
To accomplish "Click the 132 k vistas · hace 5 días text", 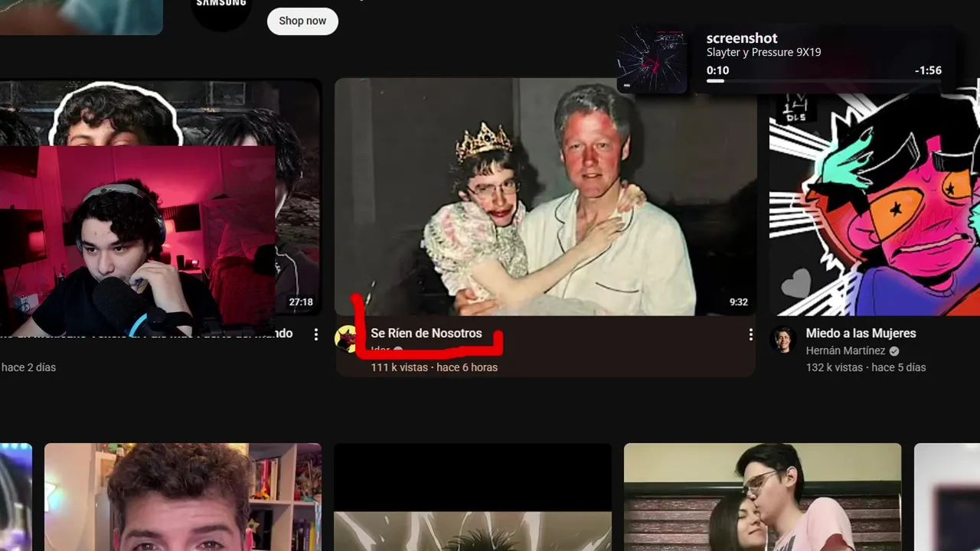I will point(865,367).
